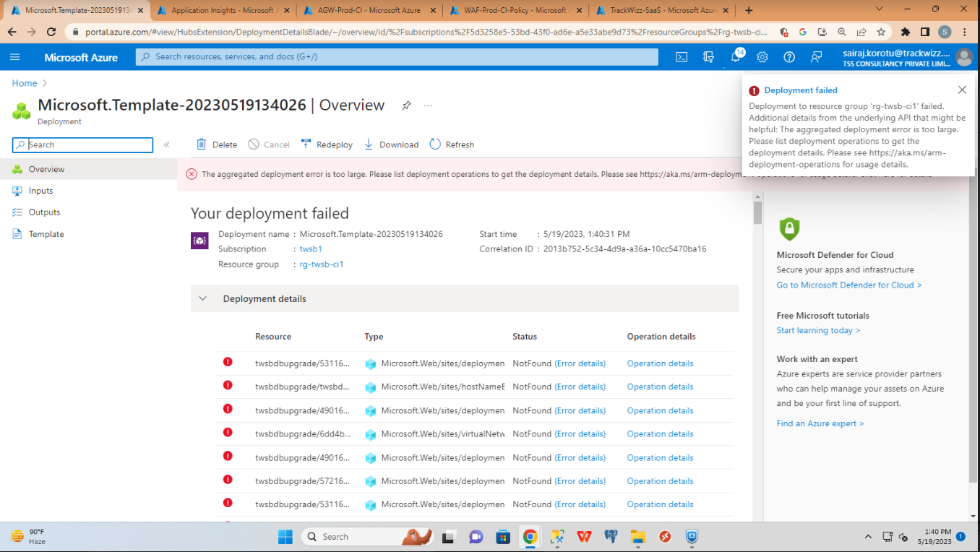This screenshot has width=980, height=552.
Task: Open a new browser tab
Action: click(749, 10)
